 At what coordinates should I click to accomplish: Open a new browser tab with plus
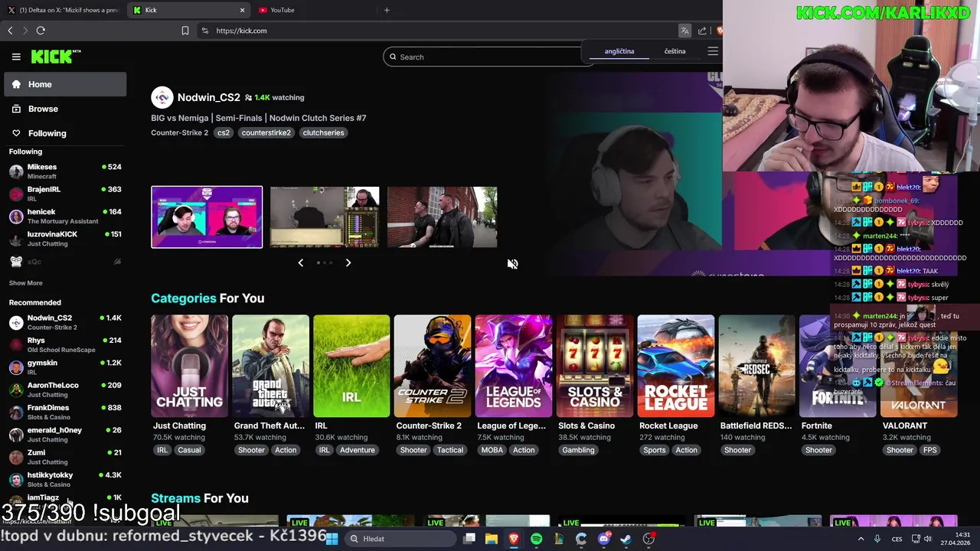(x=387, y=10)
